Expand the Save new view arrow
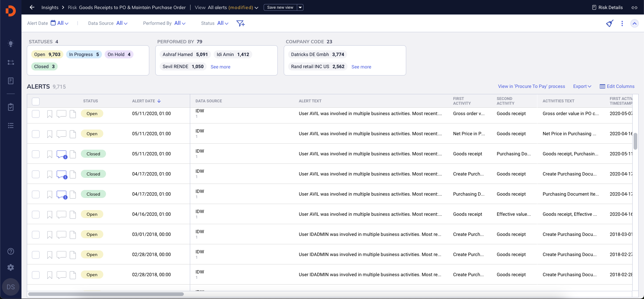Viewport: 644px width, 299px height. click(x=300, y=7)
